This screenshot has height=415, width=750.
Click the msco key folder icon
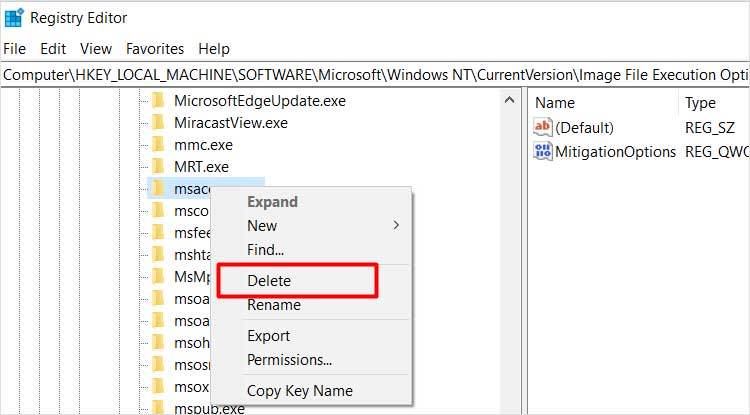click(158, 211)
